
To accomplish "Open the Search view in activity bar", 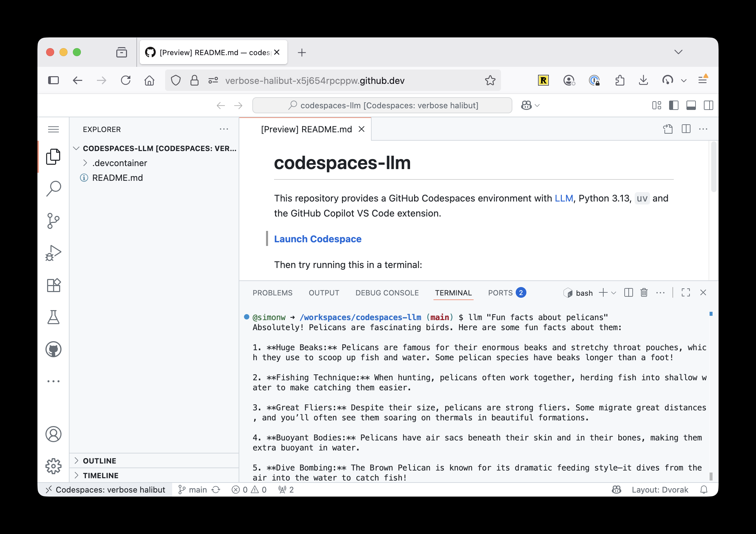I will click(x=53, y=189).
